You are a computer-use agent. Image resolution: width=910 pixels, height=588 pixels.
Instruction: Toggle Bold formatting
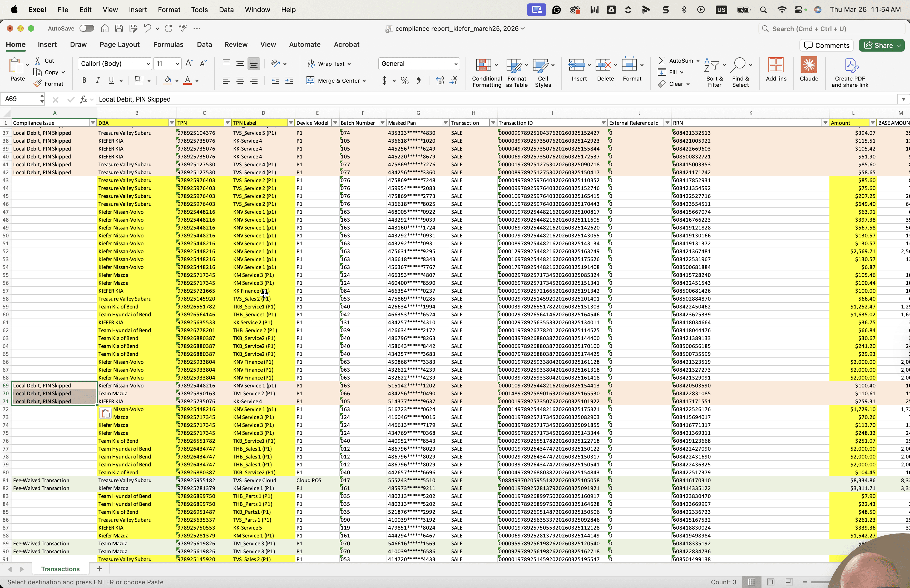pyautogui.click(x=84, y=80)
